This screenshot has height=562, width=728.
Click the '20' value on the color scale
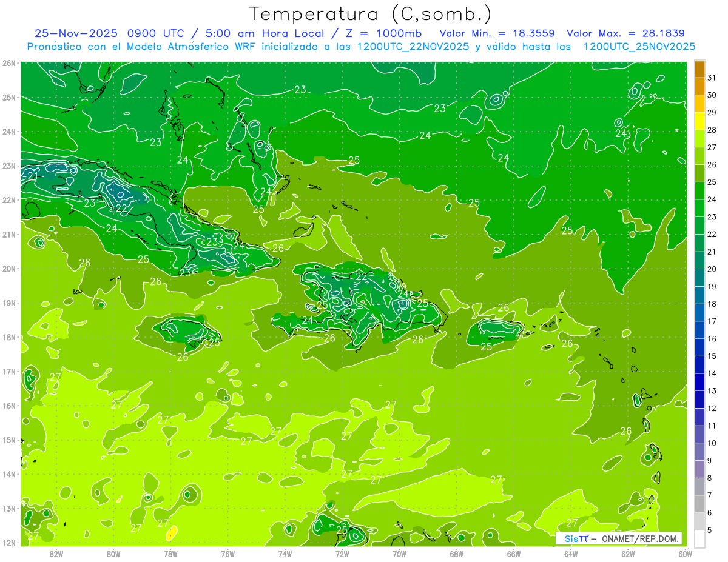coord(712,269)
